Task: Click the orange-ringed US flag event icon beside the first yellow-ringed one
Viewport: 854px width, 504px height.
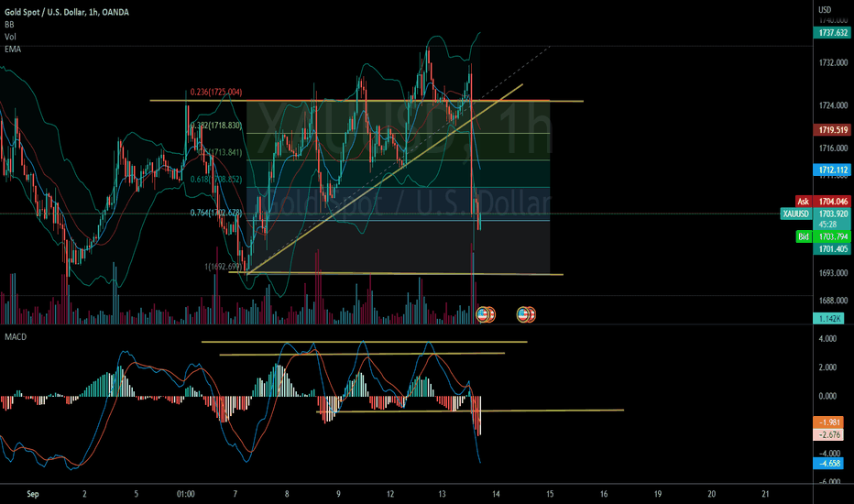Action: click(491, 314)
